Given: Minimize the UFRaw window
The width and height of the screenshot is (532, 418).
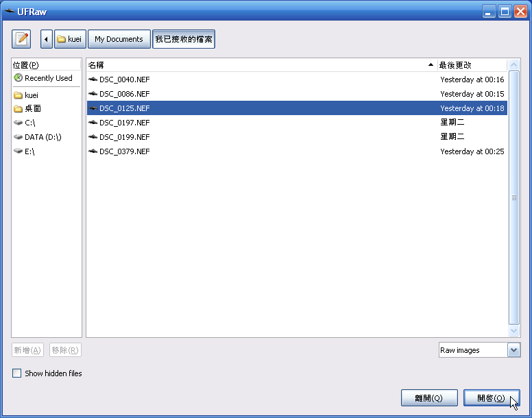Looking at the screenshot, I should [489, 12].
